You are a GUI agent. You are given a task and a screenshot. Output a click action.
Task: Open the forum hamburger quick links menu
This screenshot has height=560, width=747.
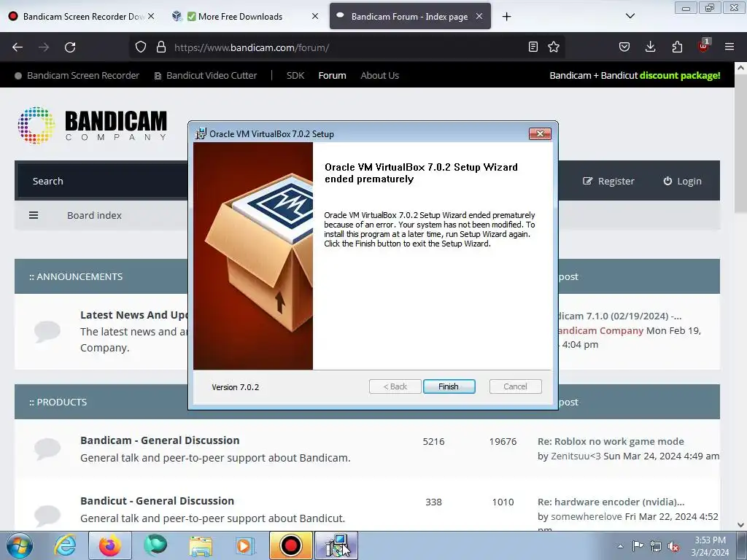click(34, 215)
